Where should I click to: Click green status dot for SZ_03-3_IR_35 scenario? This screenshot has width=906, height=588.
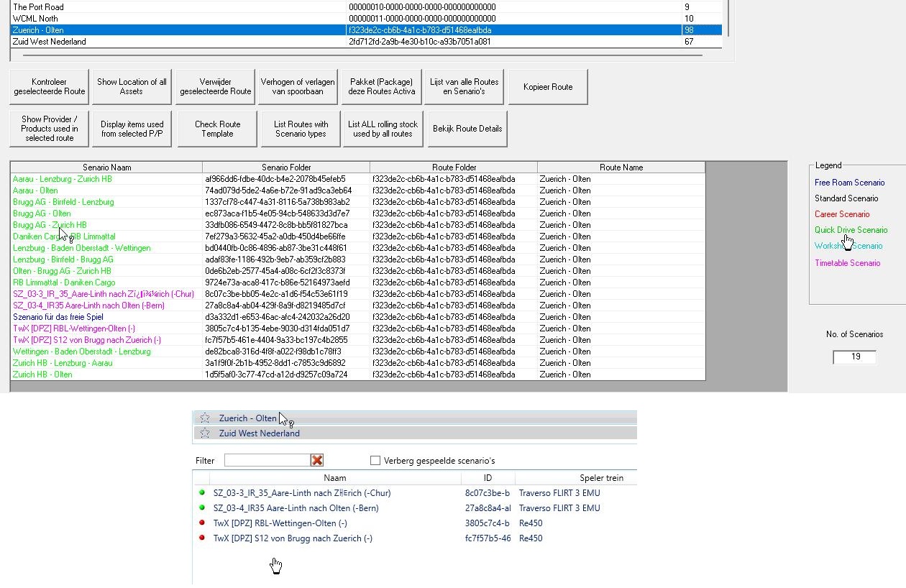[x=203, y=493]
